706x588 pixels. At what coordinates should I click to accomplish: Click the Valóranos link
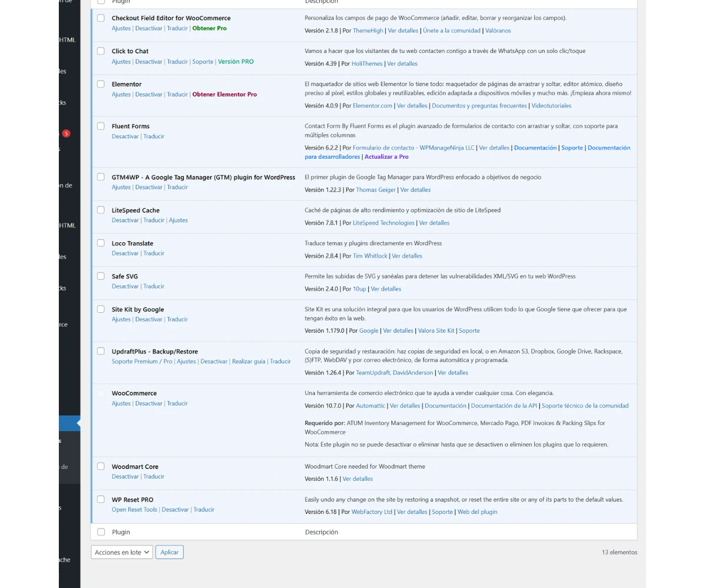tap(498, 31)
